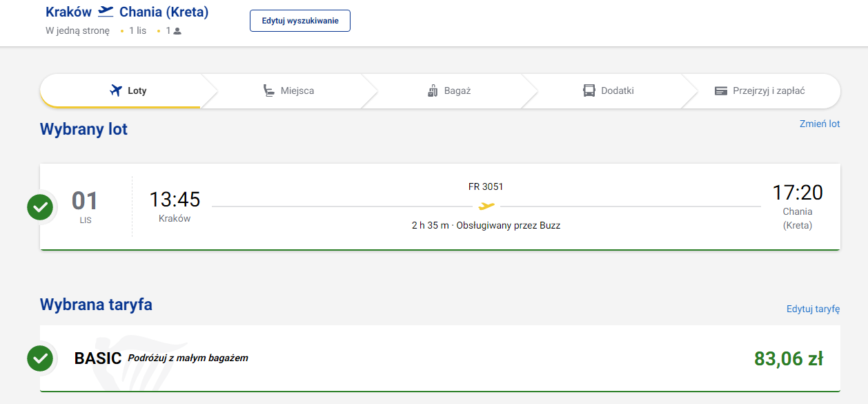
Task: Click the airplane icon between Kraków and Chania
Action: (x=106, y=12)
